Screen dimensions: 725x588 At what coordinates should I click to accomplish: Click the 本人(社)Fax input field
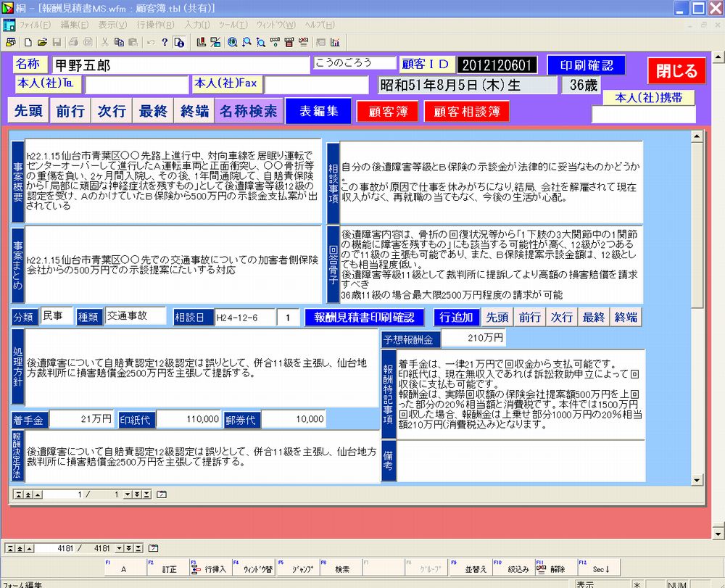[315, 85]
